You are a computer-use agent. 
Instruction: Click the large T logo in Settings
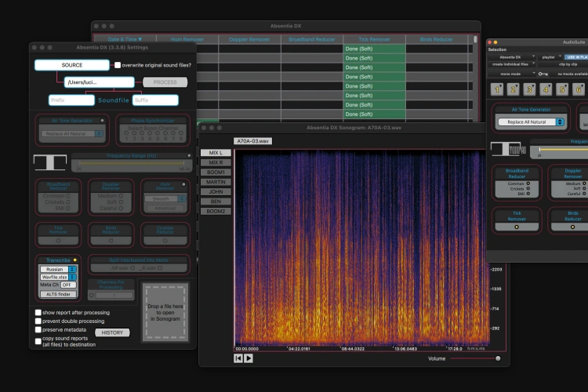point(49,162)
